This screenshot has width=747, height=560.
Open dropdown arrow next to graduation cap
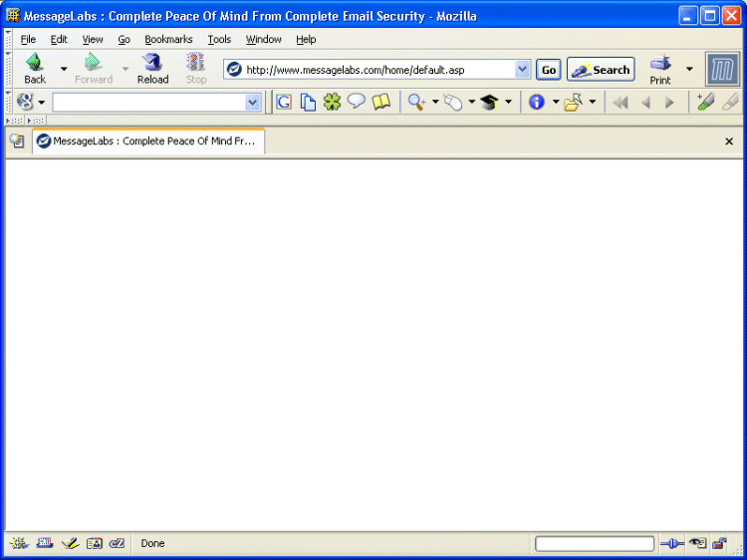[508, 102]
